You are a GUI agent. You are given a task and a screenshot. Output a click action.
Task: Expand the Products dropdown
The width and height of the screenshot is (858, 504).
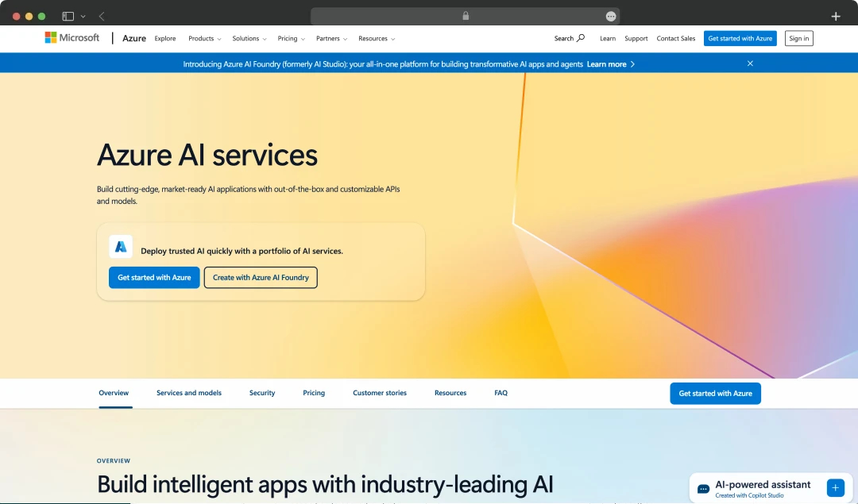click(204, 38)
